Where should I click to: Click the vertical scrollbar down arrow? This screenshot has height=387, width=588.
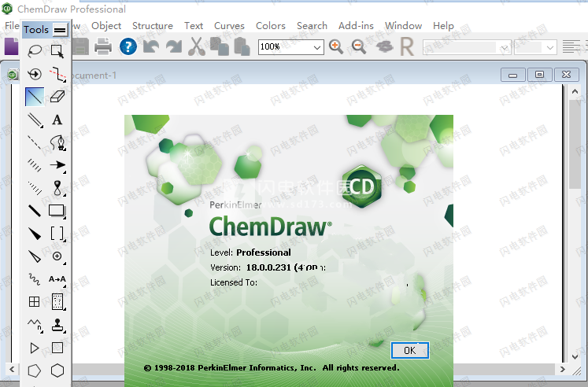[575, 356]
